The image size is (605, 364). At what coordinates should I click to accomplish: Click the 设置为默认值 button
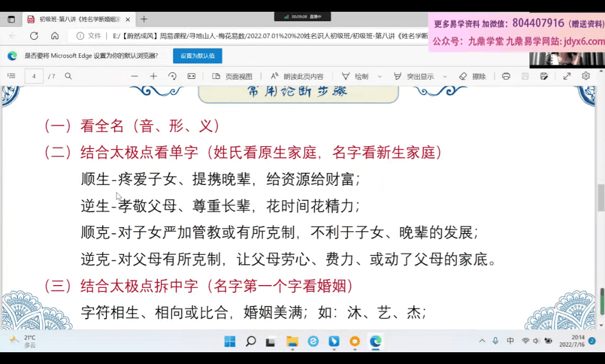pos(197,56)
